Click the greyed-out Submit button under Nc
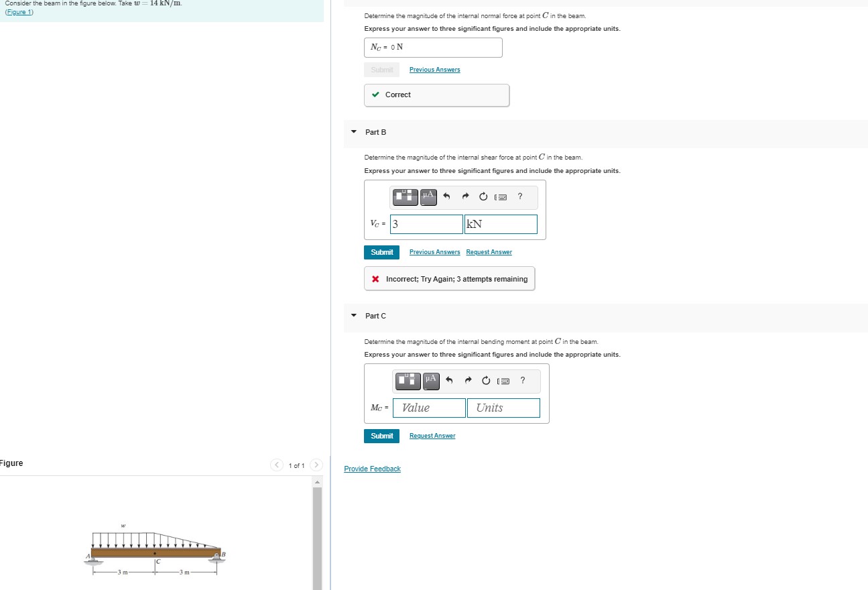Screen dimensions: 868x590 (382, 70)
